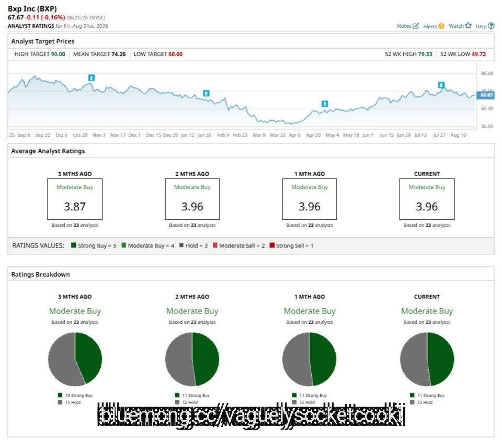Screen dimensions: 502x448
Task: Open Help question mark icon
Action: [491, 26]
